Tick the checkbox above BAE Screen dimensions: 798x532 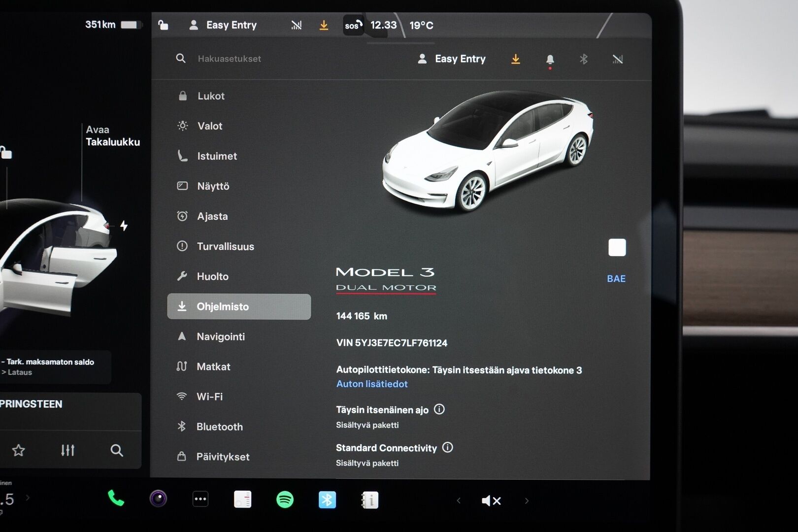[x=616, y=248]
